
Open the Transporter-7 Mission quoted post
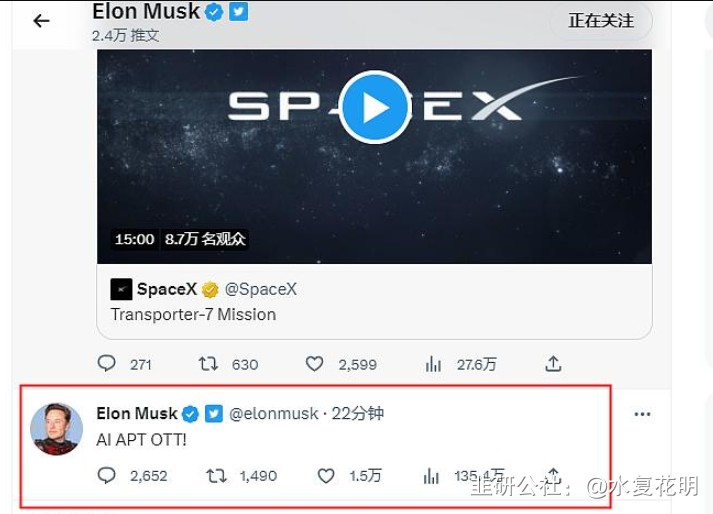point(374,301)
